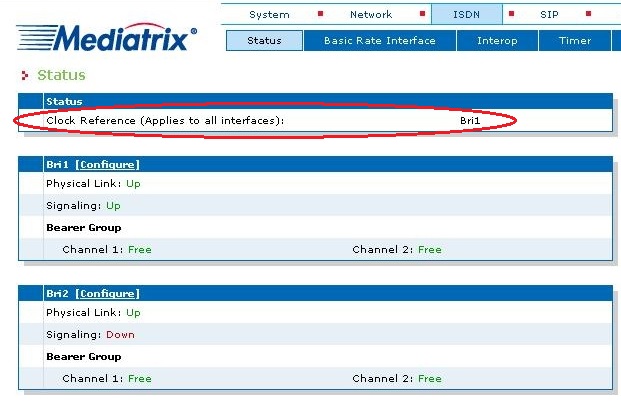Click Bri1 Physical Link Up status
621x402 pixels.
[x=133, y=184]
